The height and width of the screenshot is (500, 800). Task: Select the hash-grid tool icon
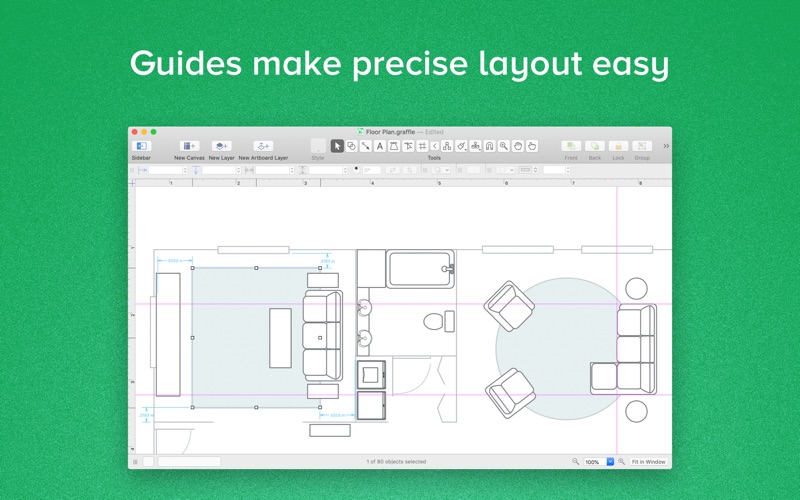pos(422,146)
